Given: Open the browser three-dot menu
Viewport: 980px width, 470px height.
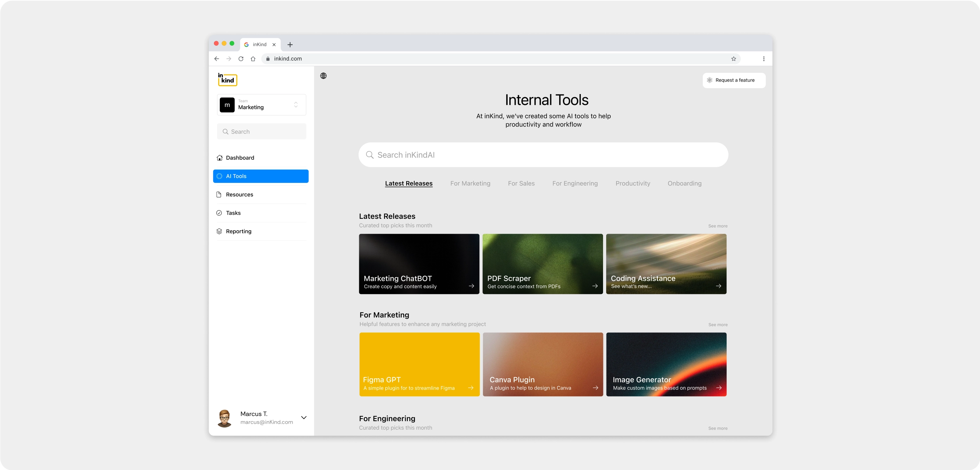Looking at the screenshot, I should point(764,59).
